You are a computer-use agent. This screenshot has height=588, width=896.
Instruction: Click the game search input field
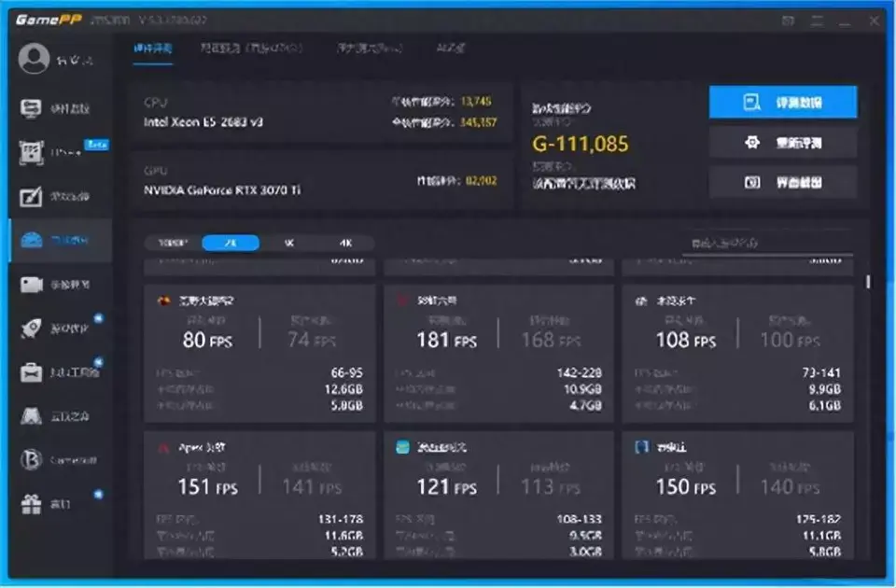point(767,244)
